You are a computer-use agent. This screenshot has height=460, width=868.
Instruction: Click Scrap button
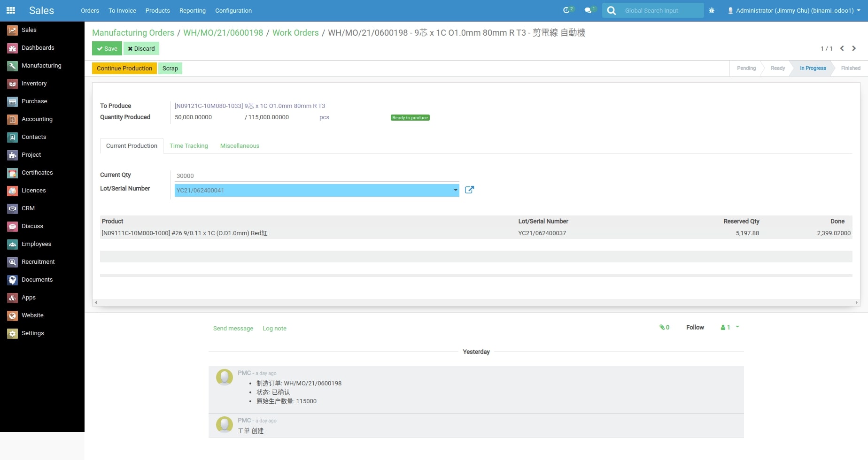(x=170, y=68)
